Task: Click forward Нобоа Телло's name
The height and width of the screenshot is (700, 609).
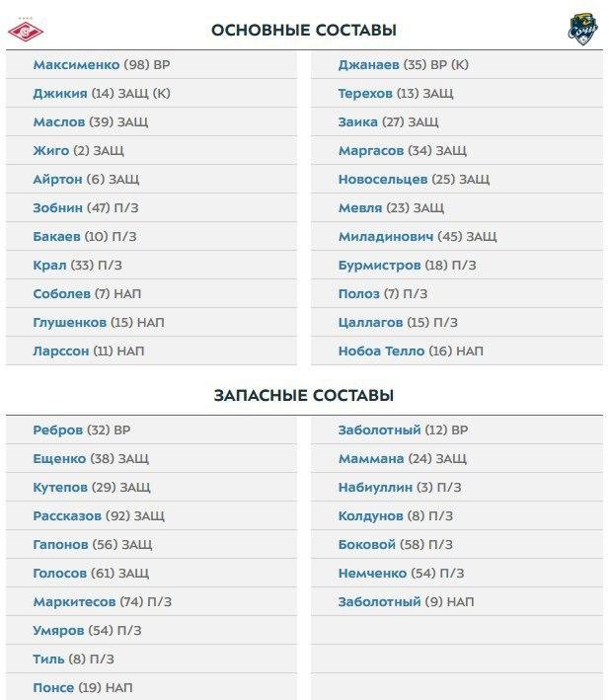Action: click(x=381, y=351)
